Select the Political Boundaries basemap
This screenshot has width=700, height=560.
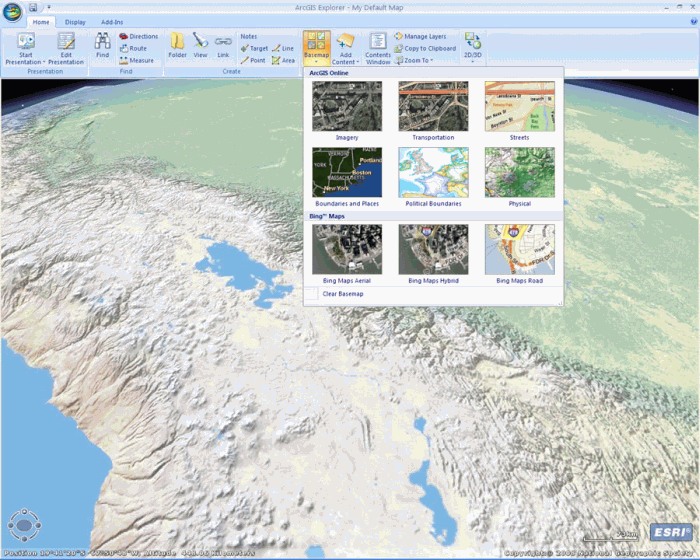point(433,177)
